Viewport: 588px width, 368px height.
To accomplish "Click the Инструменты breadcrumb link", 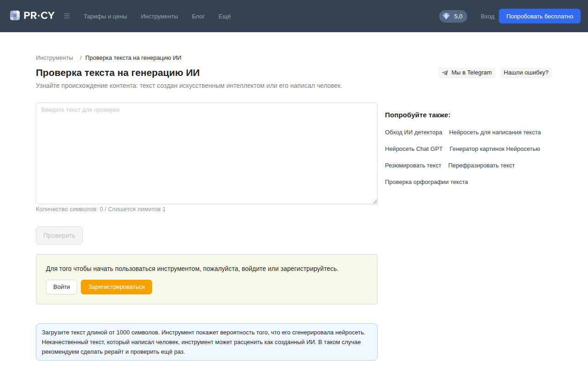I will [x=54, y=58].
